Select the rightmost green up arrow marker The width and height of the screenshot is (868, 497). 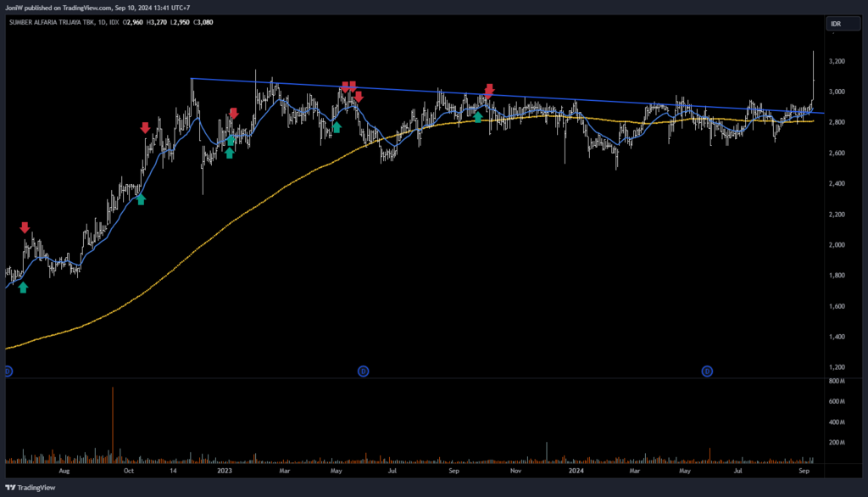click(x=478, y=117)
